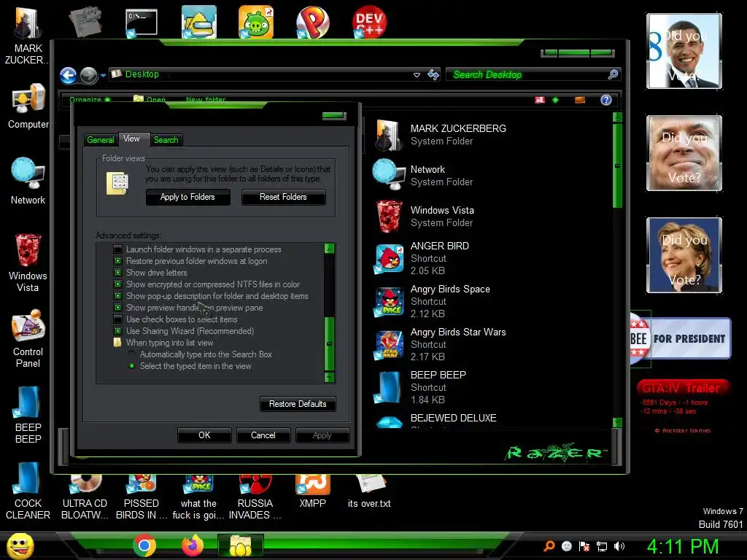
Task: Open Chrome from the taskbar
Action: coord(144,545)
